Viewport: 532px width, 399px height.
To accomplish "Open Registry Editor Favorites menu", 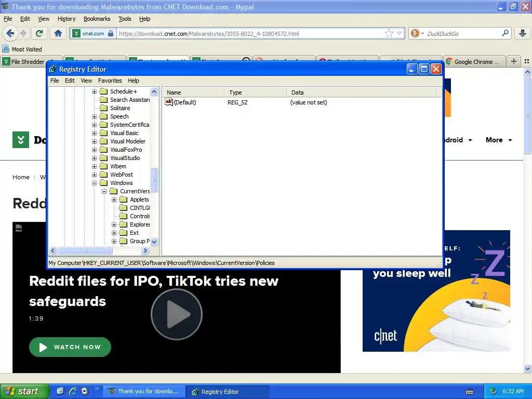I will pyautogui.click(x=110, y=81).
